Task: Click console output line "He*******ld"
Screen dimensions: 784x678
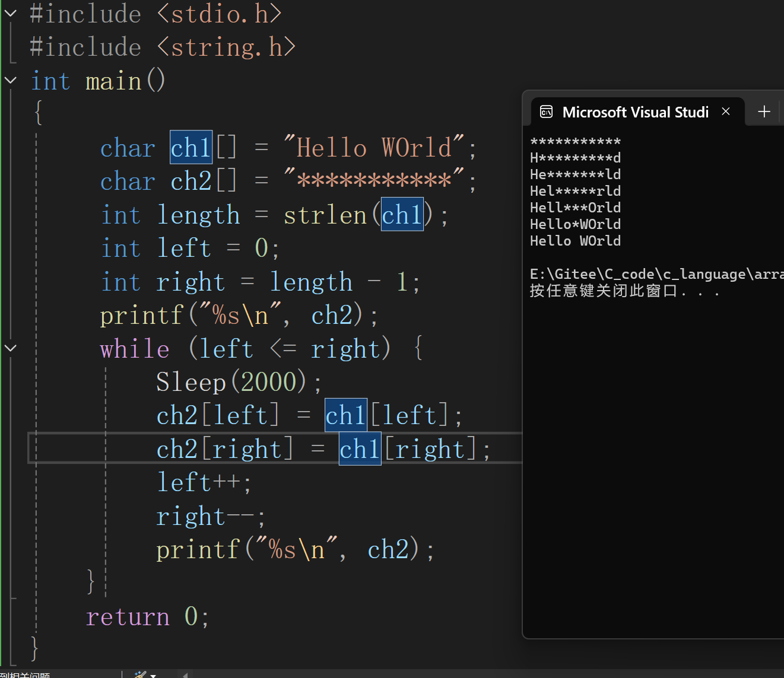Action: tap(575, 174)
